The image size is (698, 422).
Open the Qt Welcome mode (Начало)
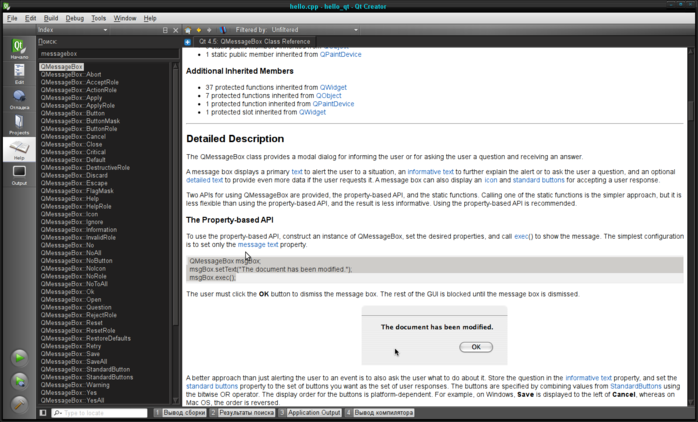pos(19,48)
